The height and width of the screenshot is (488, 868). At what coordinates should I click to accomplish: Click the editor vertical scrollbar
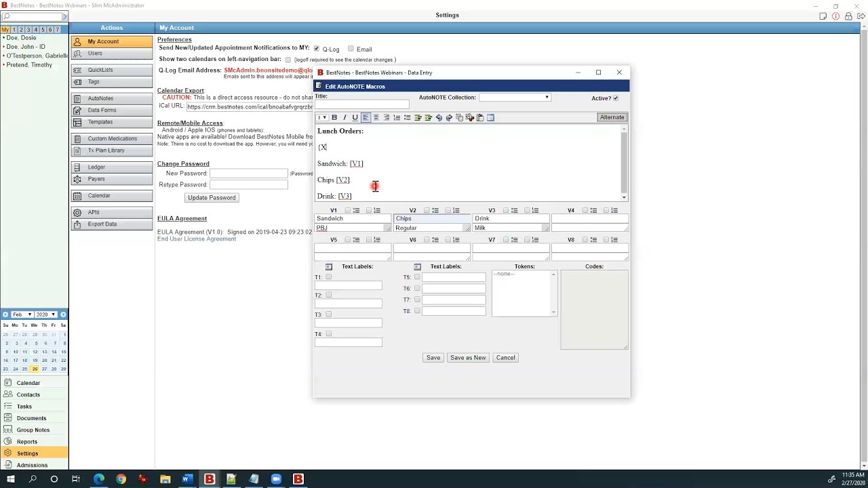tap(624, 163)
